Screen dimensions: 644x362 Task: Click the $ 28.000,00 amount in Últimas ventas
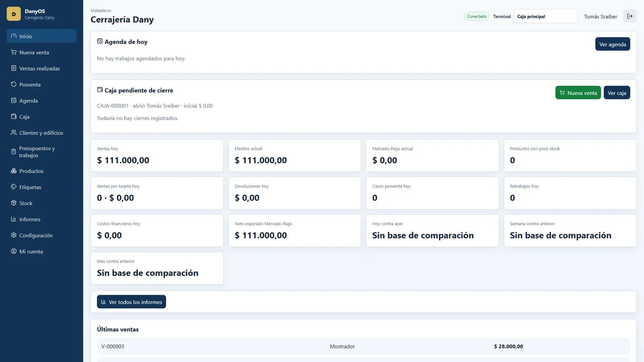tap(508, 346)
